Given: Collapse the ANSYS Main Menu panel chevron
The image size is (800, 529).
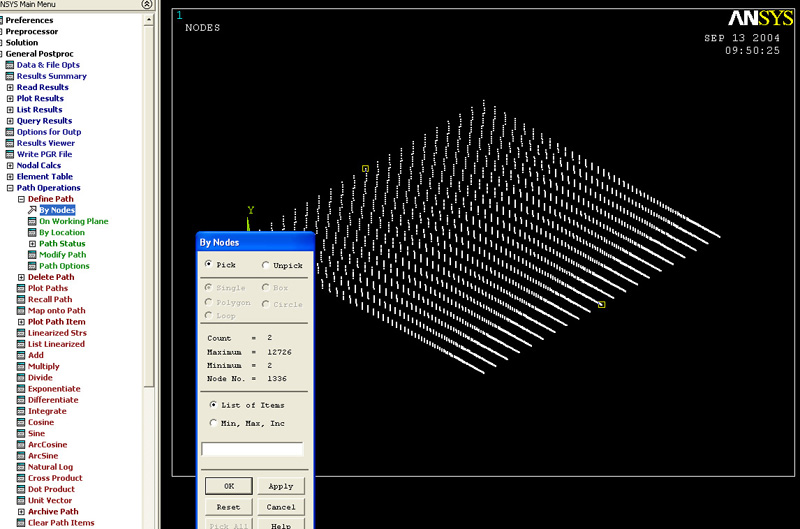Looking at the screenshot, I should (147, 5).
